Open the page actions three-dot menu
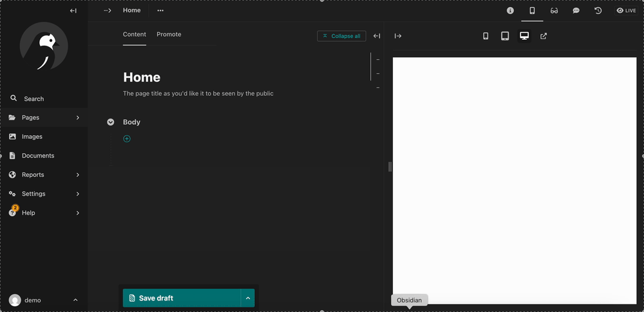 (160, 11)
